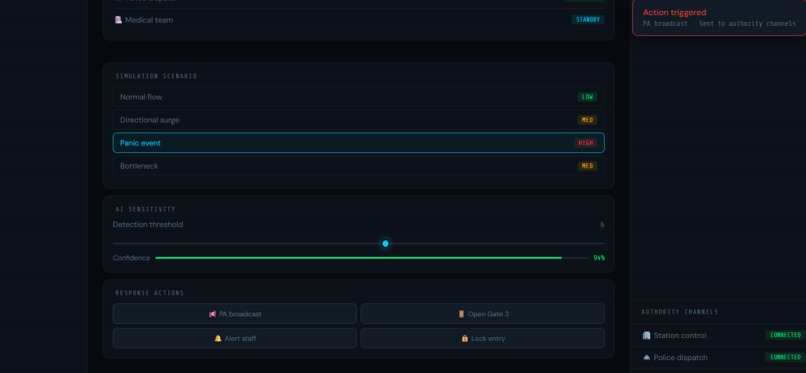This screenshot has width=806, height=373.
Task: Click the Lock entry button
Action: [x=482, y=339]
